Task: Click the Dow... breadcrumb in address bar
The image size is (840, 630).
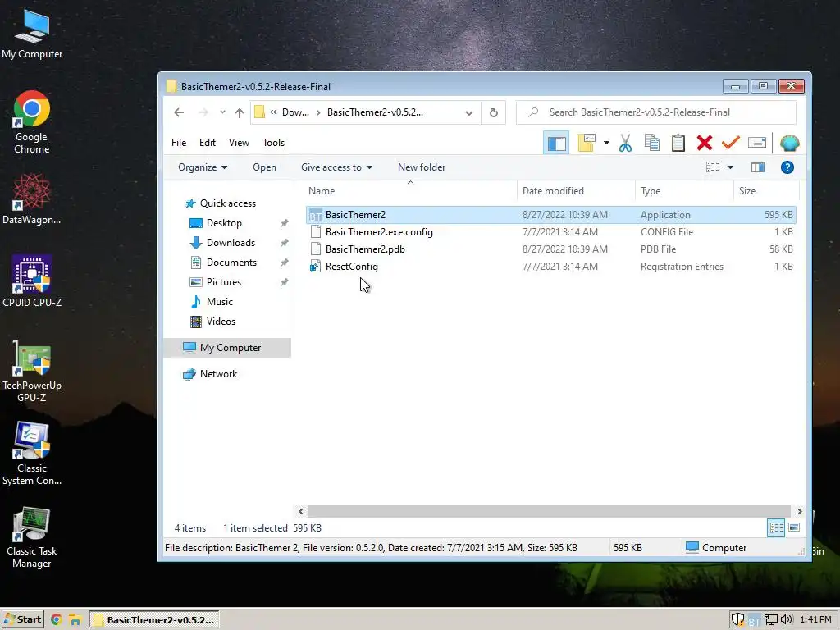Action: click(x=295, y=112)
